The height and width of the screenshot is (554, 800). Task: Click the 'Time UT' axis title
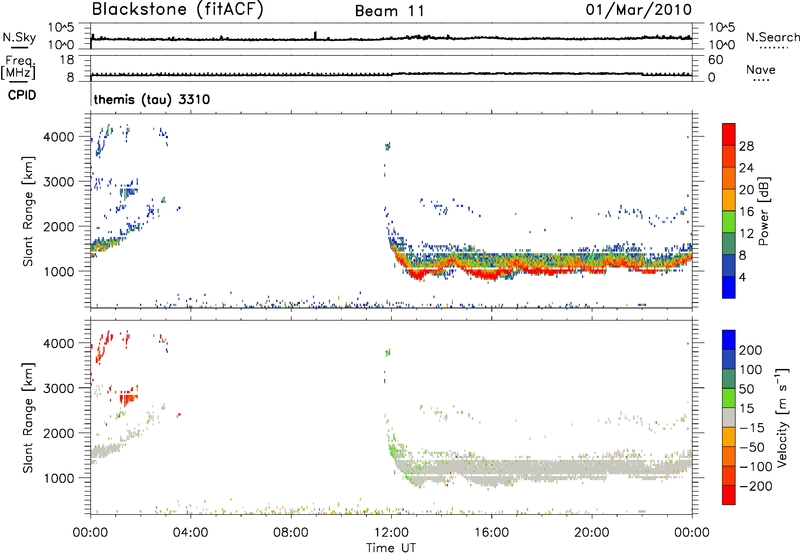pos(391,548)
